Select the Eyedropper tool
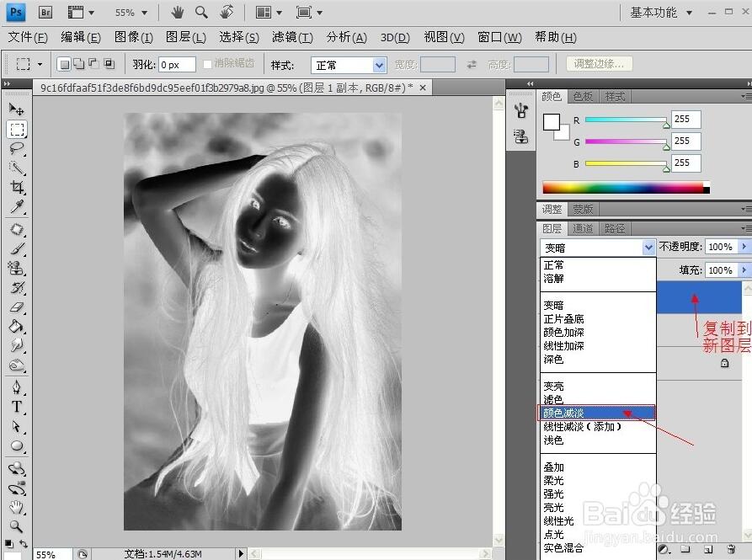Image resolution: width=752 pixels, height=560 pixels. click(17, 206)
